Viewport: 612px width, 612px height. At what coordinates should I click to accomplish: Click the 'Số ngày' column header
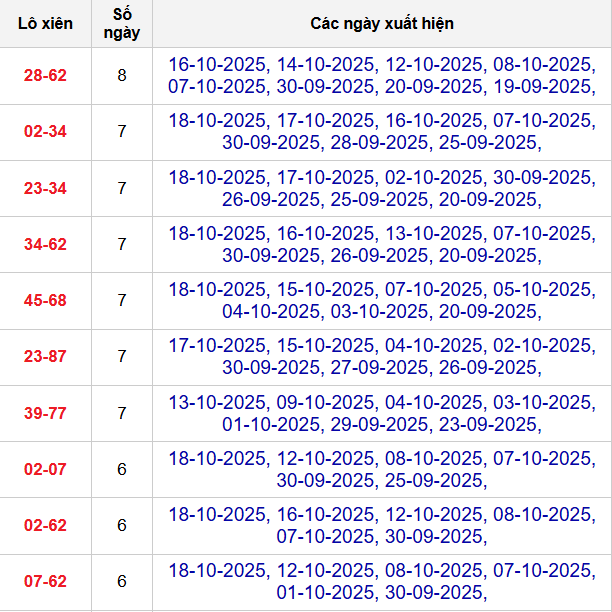[x=122, y=23]
